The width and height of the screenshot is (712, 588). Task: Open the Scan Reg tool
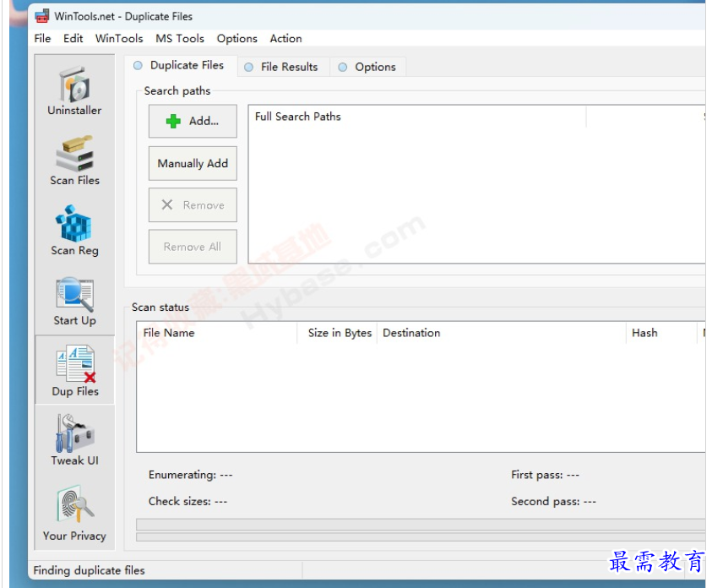pyautogui.click(x=74, y=231)
